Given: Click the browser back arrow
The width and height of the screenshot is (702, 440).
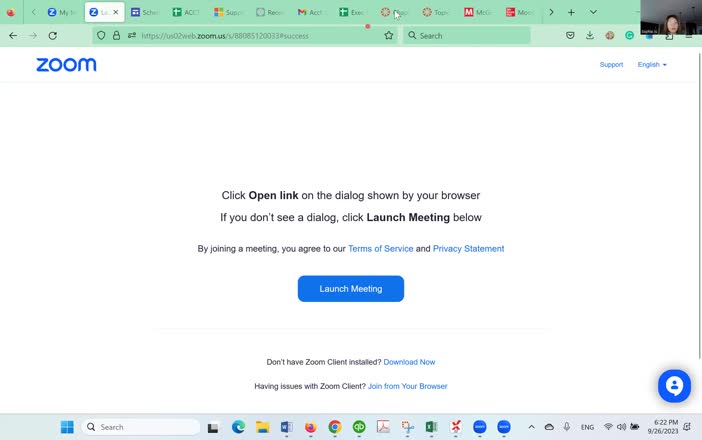Looking at the screenshot, I should point(13,35).
